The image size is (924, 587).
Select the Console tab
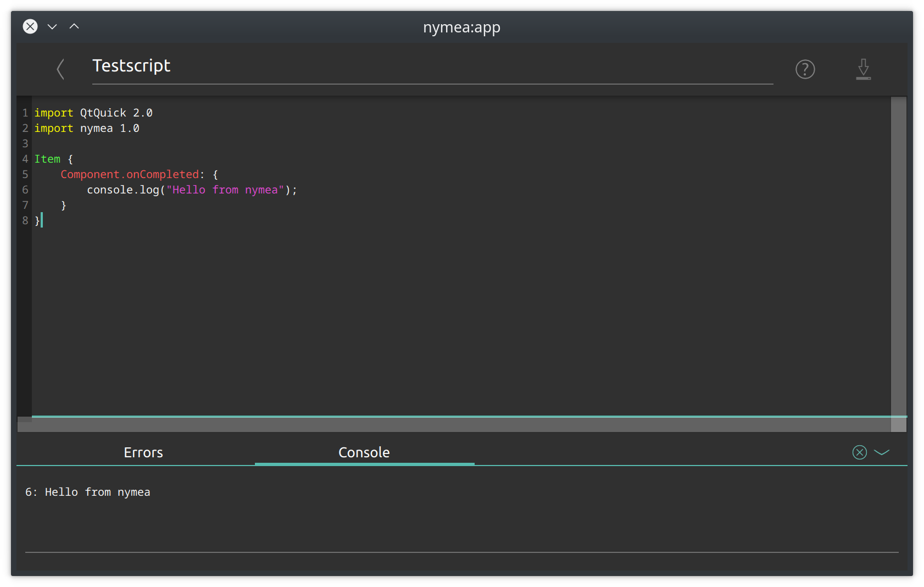pos(364,452)
